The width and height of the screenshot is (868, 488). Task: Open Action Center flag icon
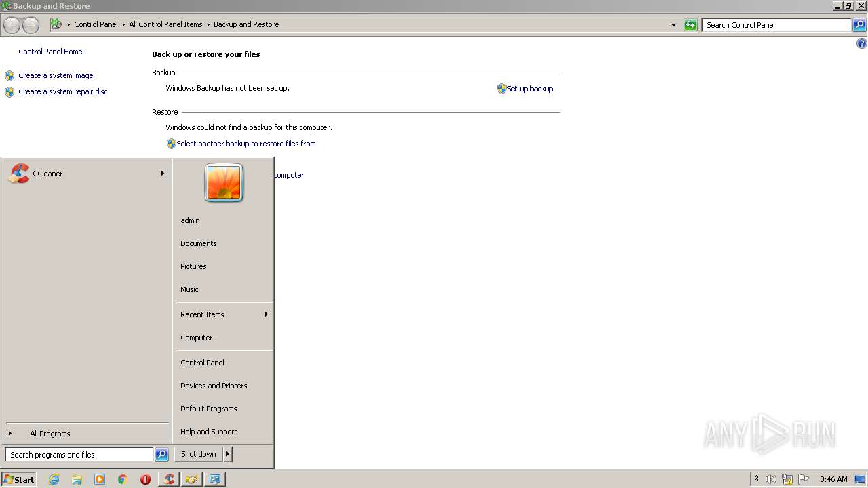[804, 479]
